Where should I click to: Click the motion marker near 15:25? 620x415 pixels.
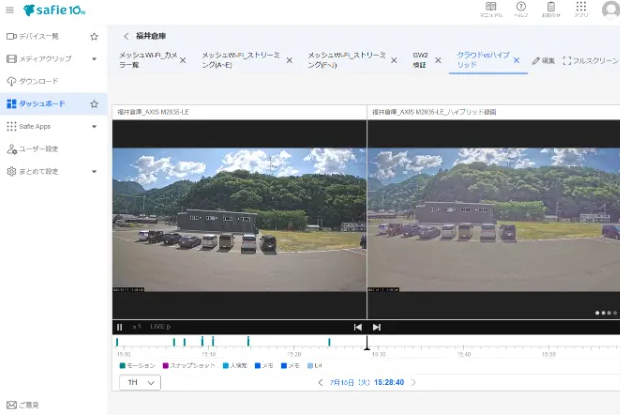(x=329, y=342)
